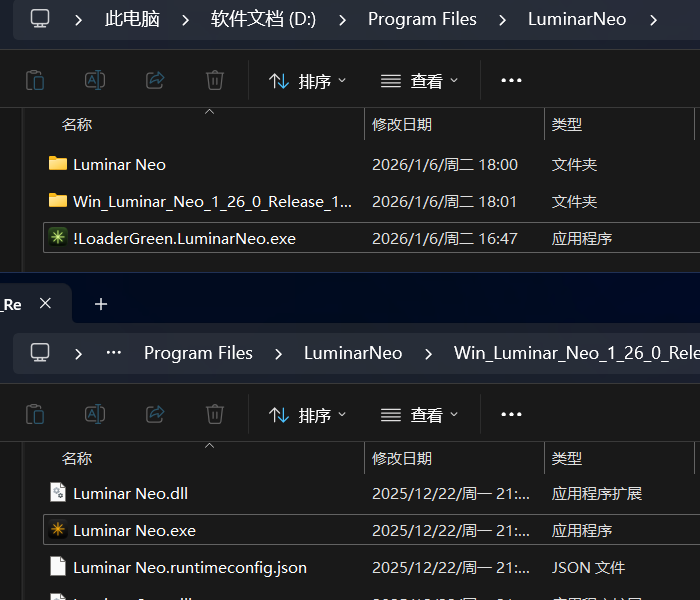Open the see more (…) menu in the LuminarNeo window
This screenshot has height=600, width=700.
tap(511, 80)
